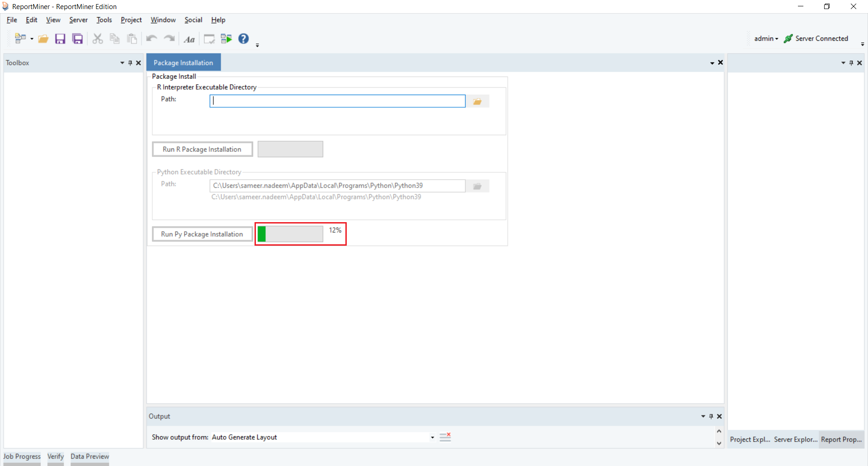
Task: Browse for the R interpreter directory folder icon
Action: pos(477,101)
